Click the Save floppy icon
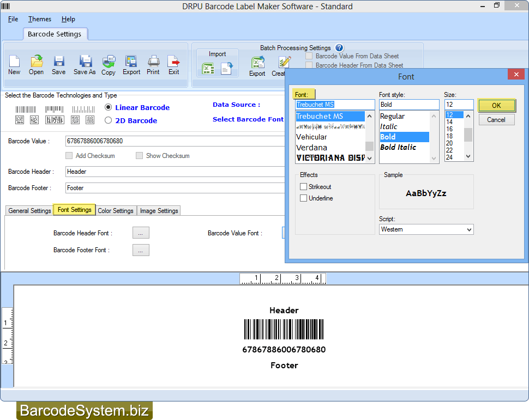This screenshot has width=529, height=420. tap(59, 62)
